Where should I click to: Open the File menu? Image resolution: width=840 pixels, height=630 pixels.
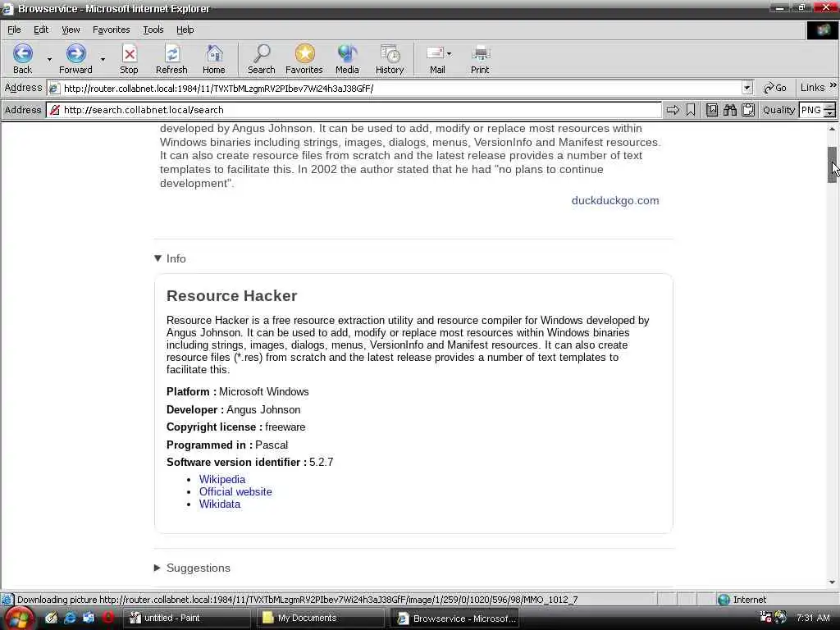[14, 30]
